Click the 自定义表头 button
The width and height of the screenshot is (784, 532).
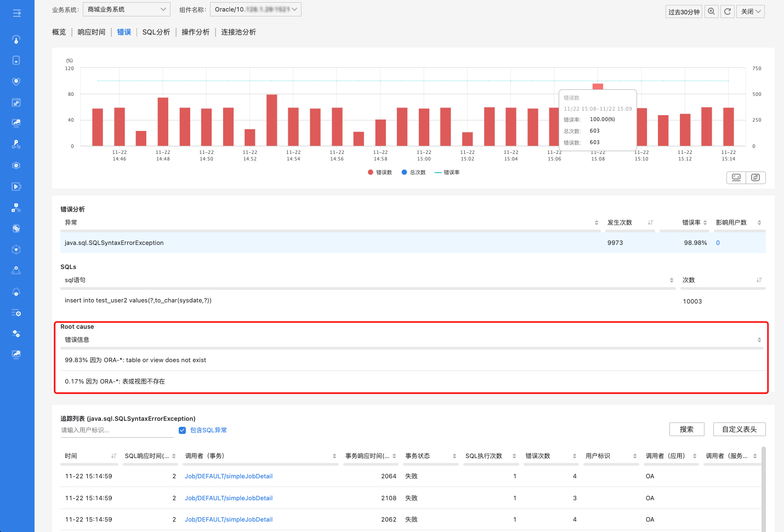[739, 429]
